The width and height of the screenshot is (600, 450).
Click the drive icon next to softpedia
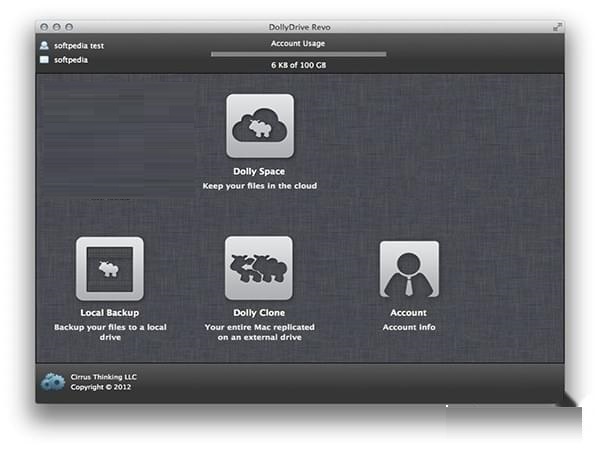(x=44, y=60)
